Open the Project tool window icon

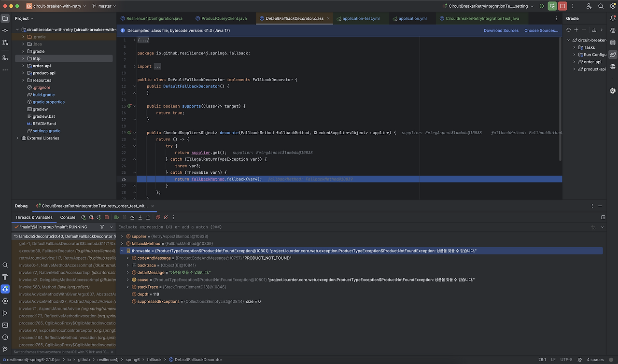pyautogui.click(x=5, y=18)
